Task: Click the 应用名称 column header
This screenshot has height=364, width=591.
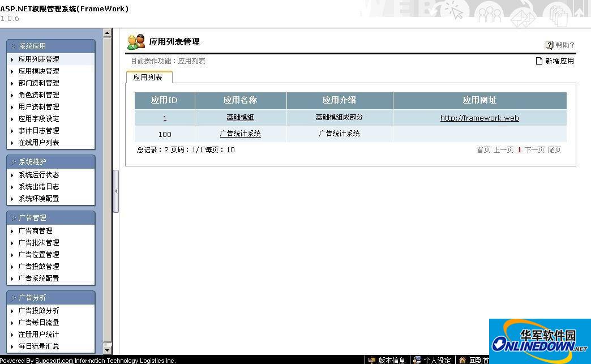Action: pyautogui.click(x=241, y=100)
